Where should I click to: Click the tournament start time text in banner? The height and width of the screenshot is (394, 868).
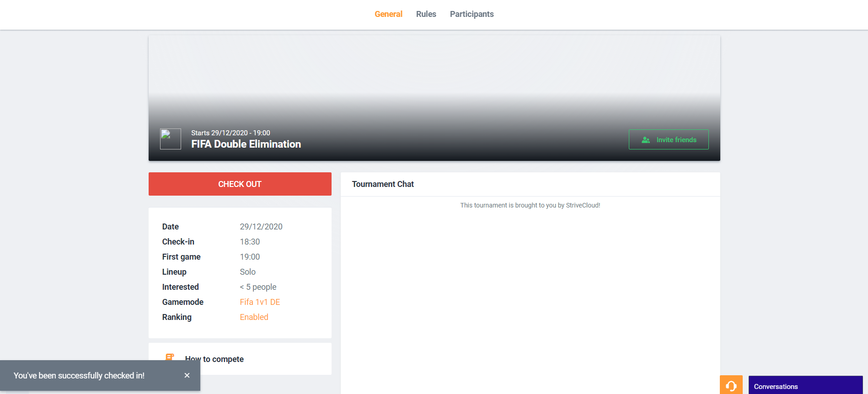pos(230,133)
